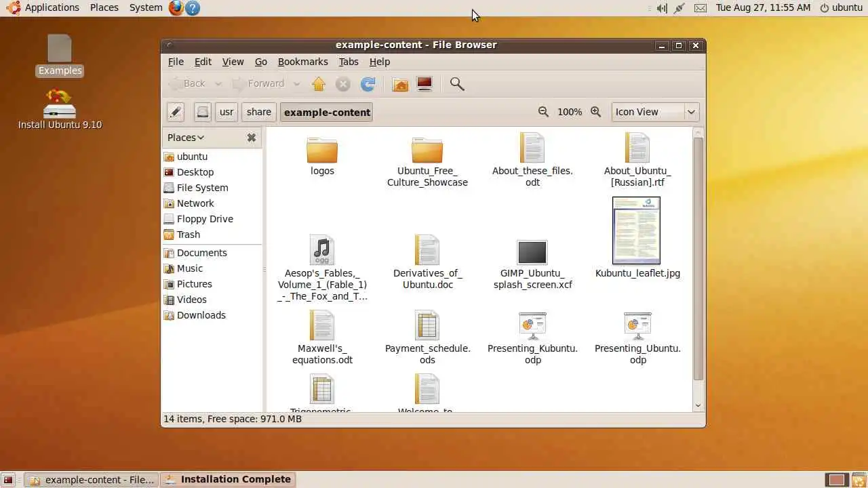Viewport: 868px width, 488px height.
Task: Open the Computer toolbar icon
Action: 425,84
